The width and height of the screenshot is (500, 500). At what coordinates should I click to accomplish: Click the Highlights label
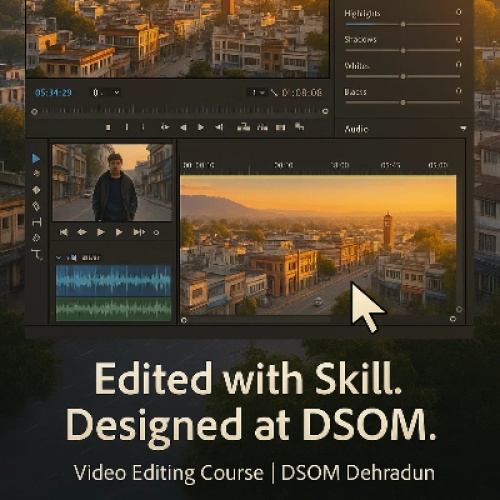362,14
